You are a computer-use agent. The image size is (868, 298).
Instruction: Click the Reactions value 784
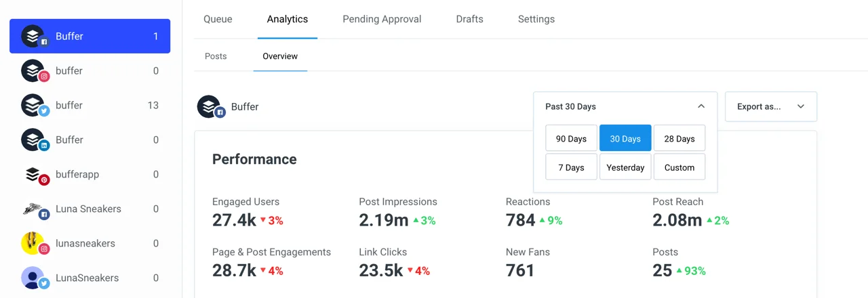coord(520,220)
